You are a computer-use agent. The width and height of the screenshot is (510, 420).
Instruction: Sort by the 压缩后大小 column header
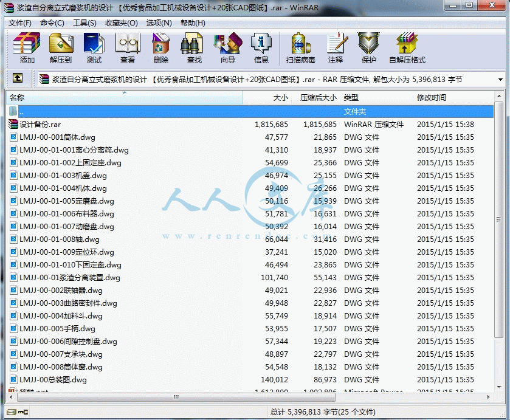(315, 98)
